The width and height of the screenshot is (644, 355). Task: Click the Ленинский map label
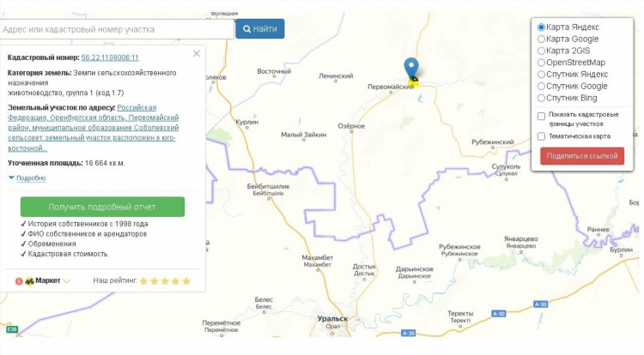pos(336,75)
